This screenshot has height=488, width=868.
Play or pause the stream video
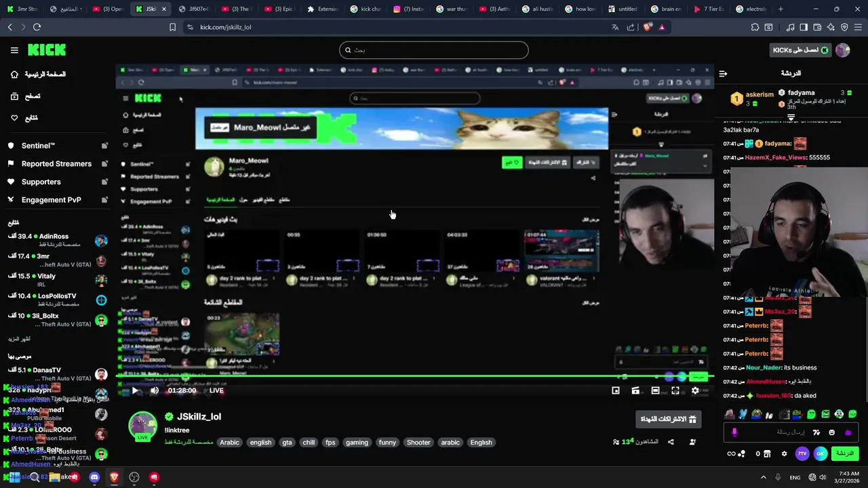pos(135,390)
